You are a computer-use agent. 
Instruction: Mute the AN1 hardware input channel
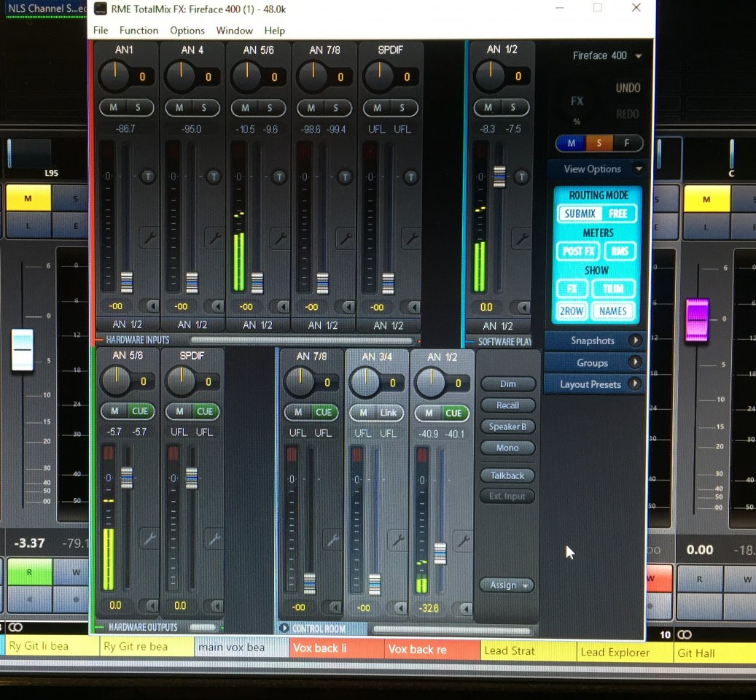(x=113, y=107)
